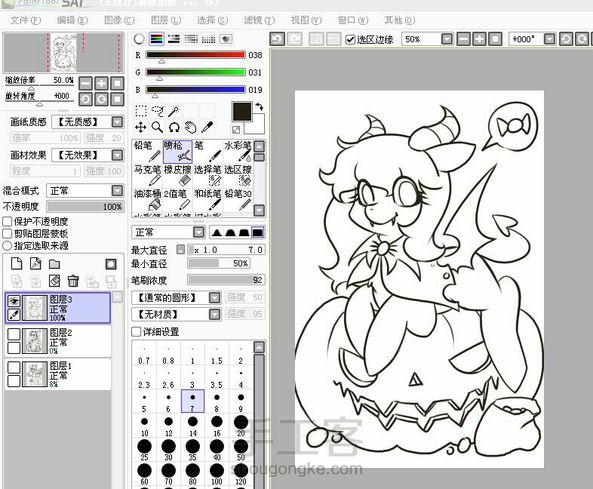Enable preserve opacity (保护不透明度)
This screenshot has width=593, height=489.
point(7,221)
